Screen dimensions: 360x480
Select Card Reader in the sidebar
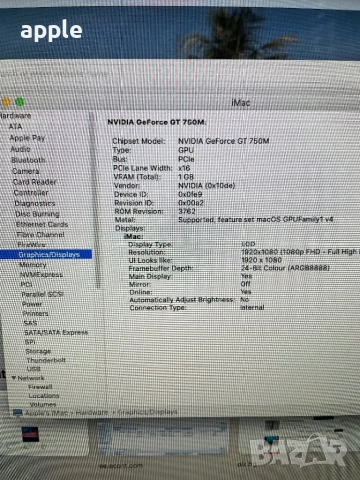click(35, 182)
